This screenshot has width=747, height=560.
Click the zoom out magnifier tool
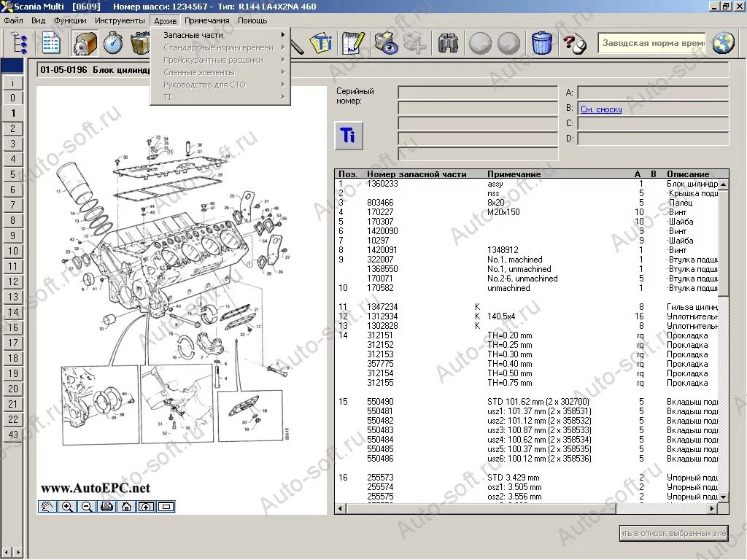tap(87, 507)
